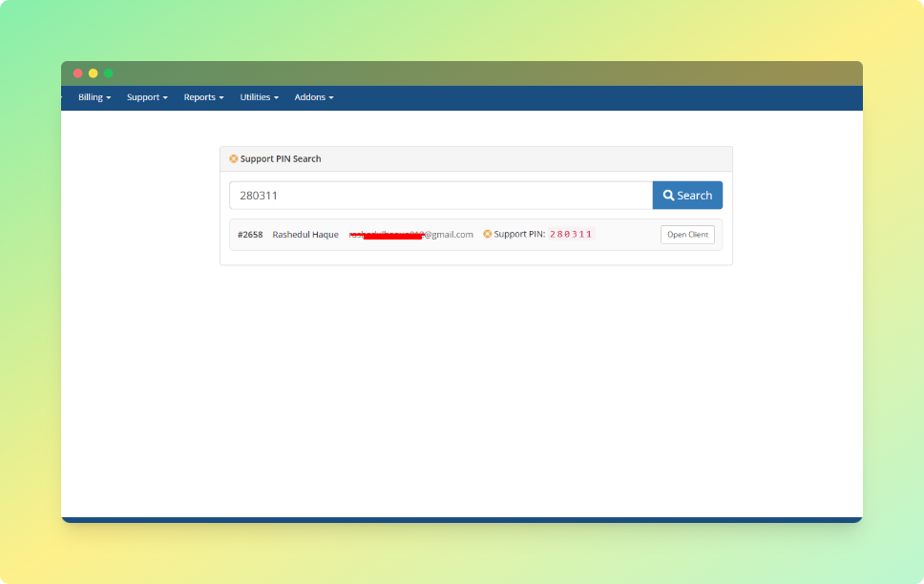Expand the Utilities dropdown menu

point(258,96)
